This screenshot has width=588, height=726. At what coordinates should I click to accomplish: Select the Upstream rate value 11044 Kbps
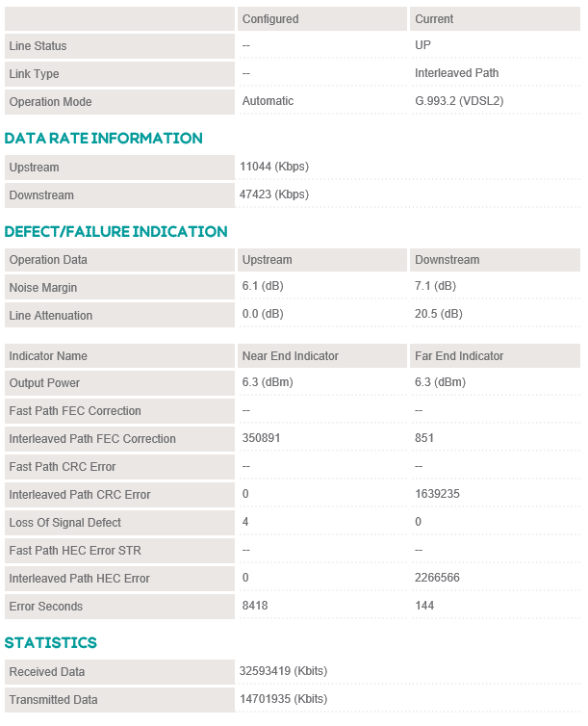point(274,168)
